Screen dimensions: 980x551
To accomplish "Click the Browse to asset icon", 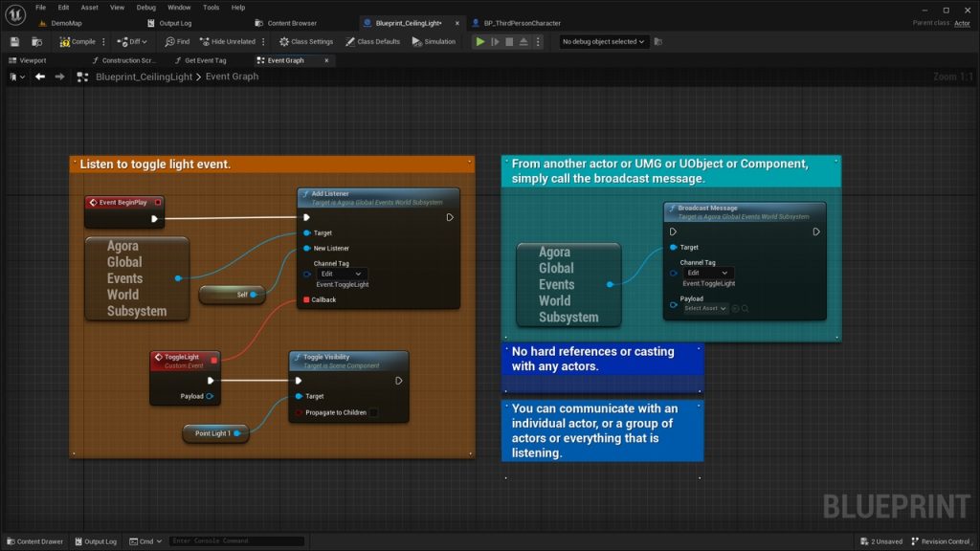I will pyautogui.click(x=37, y=42).
